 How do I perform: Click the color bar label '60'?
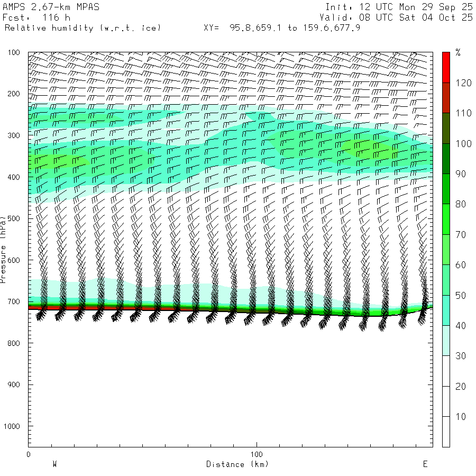click(461, 265)
